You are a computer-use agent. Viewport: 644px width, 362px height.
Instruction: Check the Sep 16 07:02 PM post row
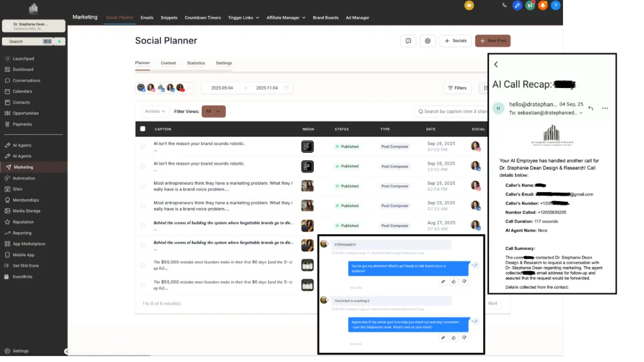143,146
